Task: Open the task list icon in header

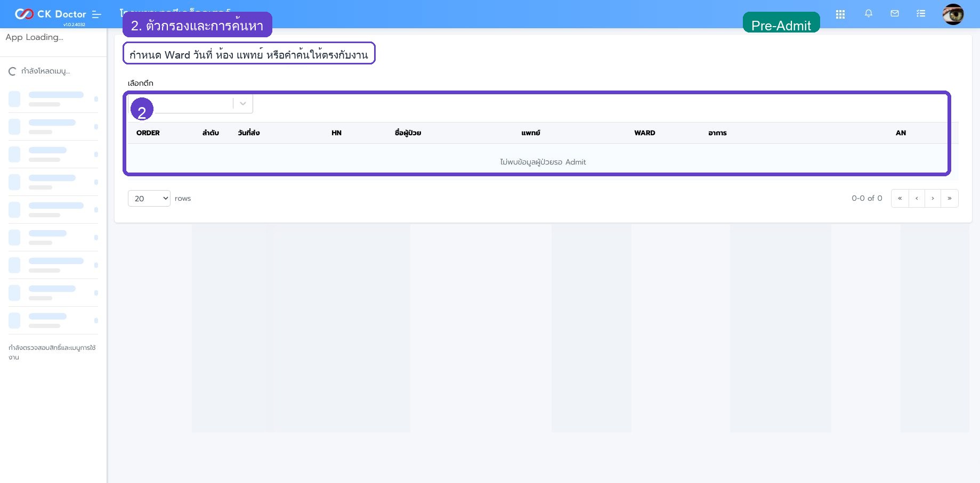Action: point(921,14)
